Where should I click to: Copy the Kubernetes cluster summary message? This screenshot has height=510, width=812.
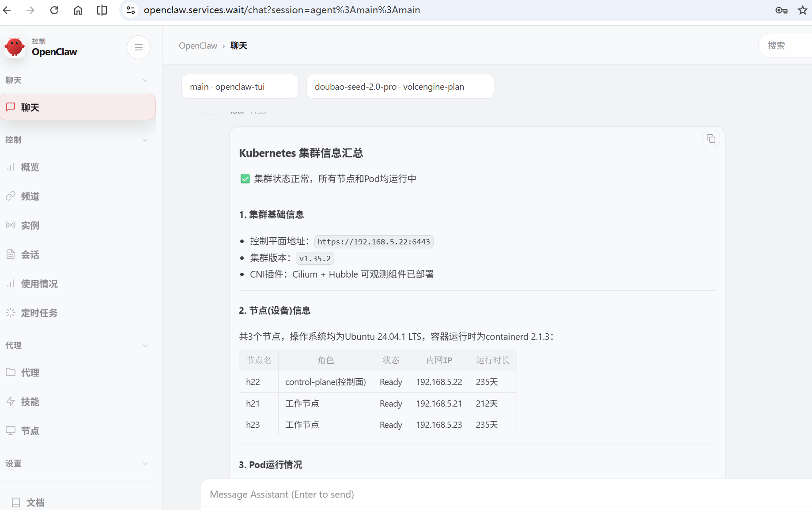pyautogui.click(x=711, y=139)
